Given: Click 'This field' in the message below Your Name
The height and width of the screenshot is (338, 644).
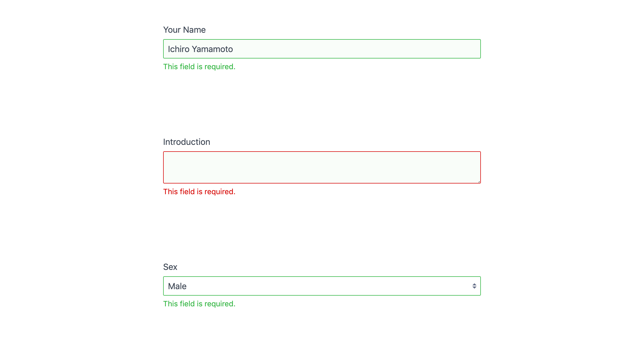Looking at the screenshot, I should click(x=179, y=67).
